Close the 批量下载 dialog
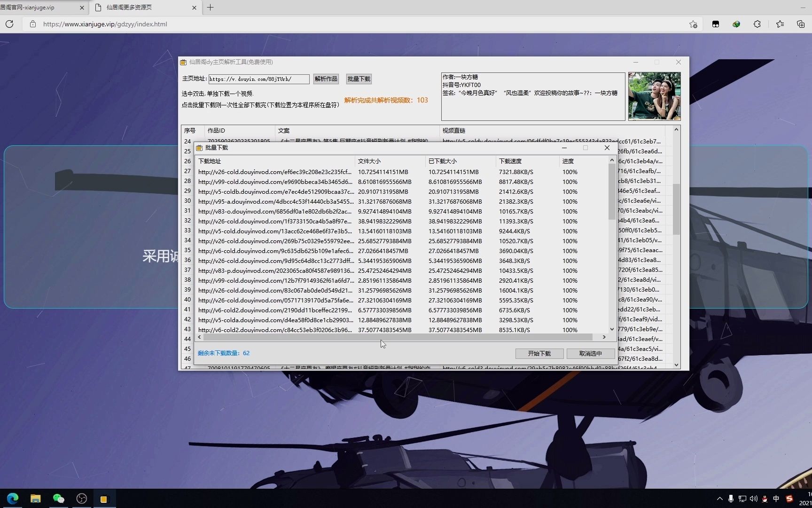 click(607, 148)
